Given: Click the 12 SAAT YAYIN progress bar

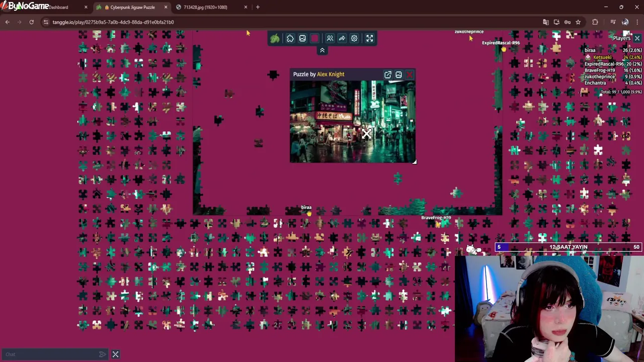Looking at the screenshot, I should coord(569,247).
